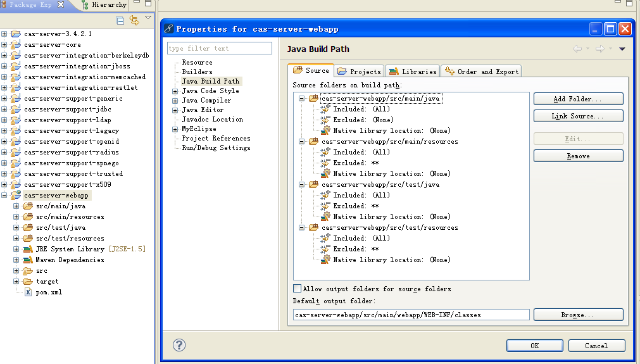Viewport: 640px width, 364px height.
Task: Select Run/Debug Settings page
Action: [x=216, y=147]
